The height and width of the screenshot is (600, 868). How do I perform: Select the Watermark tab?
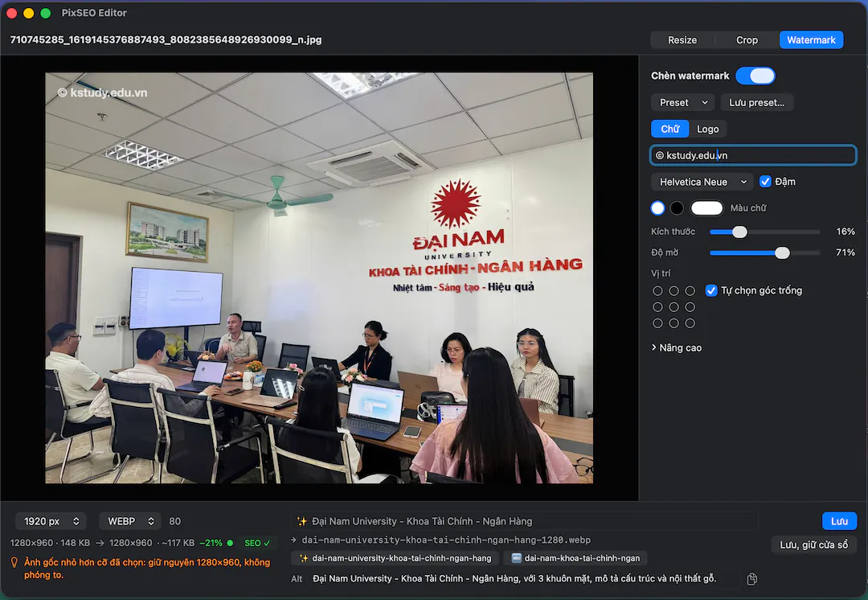point(811,40)
